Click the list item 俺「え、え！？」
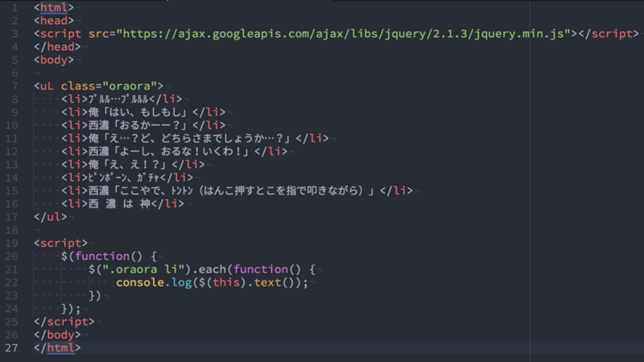Viewport: 644px width, 362px height. [133, 165]
